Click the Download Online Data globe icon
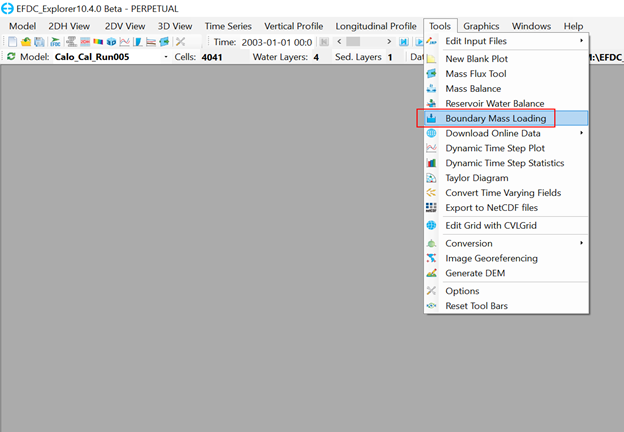The image size is (624, 432). click(x=432, y=133)
